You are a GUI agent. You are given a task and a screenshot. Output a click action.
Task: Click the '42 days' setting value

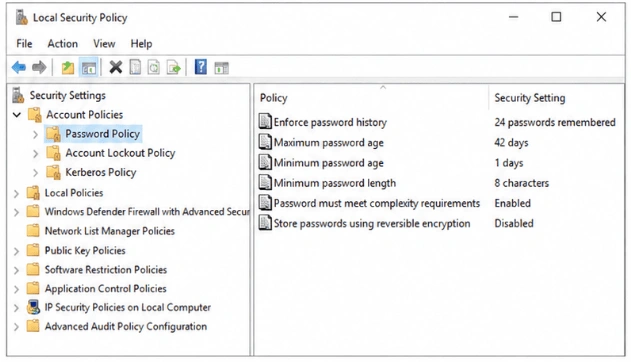click(x=511, y=142)
